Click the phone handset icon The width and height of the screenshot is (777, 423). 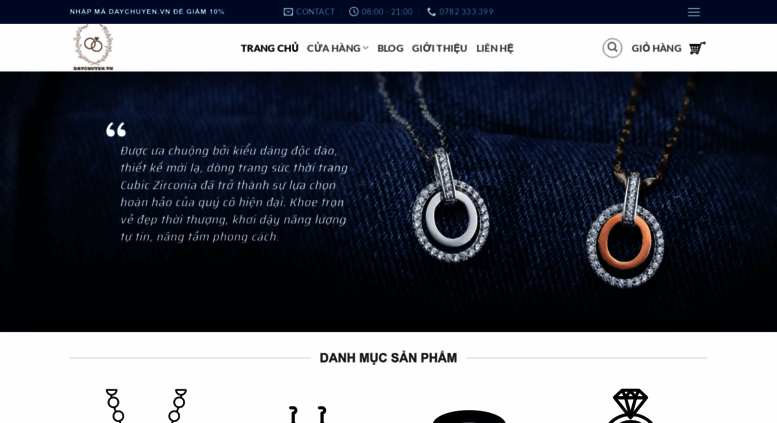(431, 12)
